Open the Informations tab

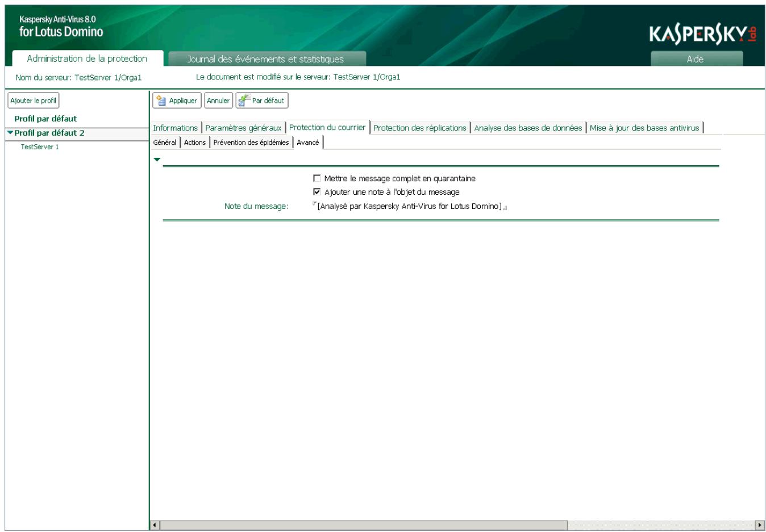point(176,128)
